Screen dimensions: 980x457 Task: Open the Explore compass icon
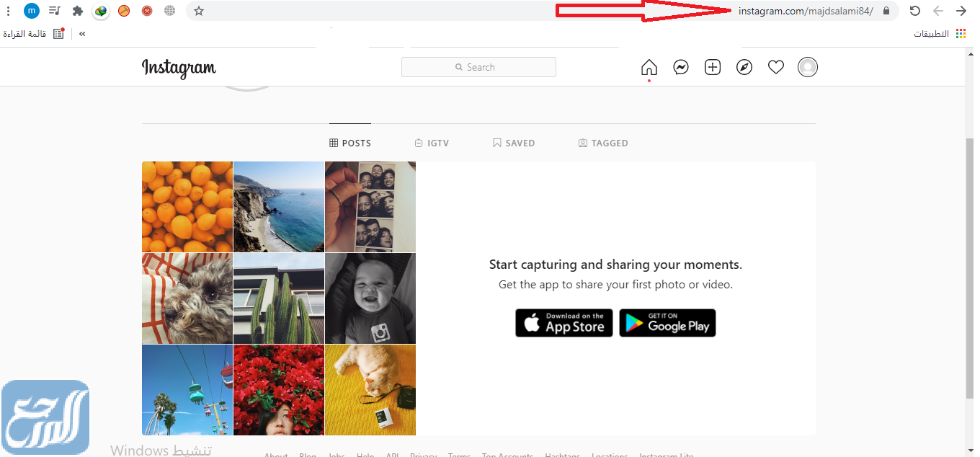744,67
